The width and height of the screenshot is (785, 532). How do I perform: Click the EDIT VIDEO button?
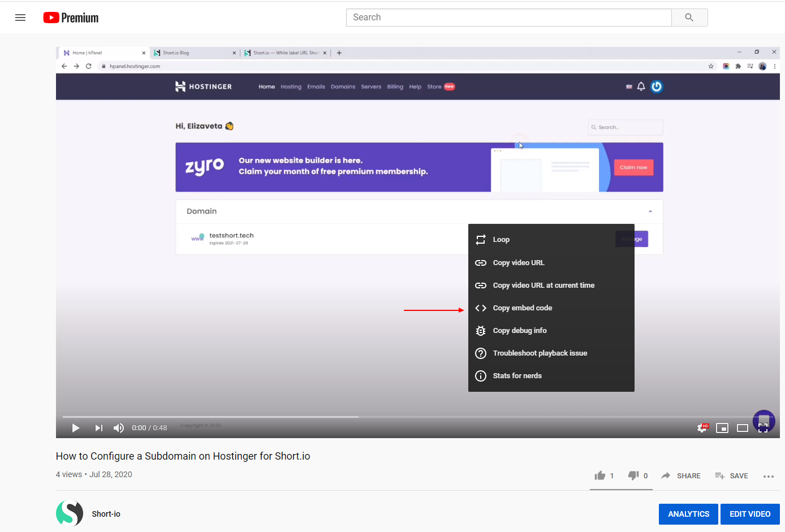point(750,514)
